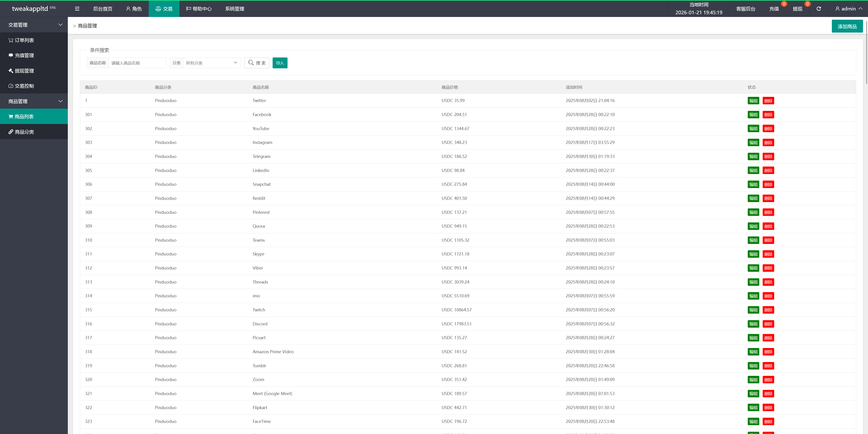This screenshot has height=434, width=868.
Task: Expand the admin user menu
Action: (x=849, y=9)
